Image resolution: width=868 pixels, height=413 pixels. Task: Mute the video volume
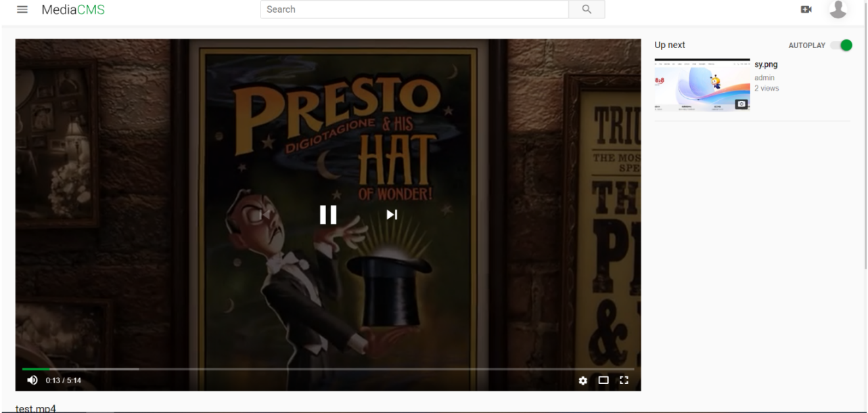[32, 381]
